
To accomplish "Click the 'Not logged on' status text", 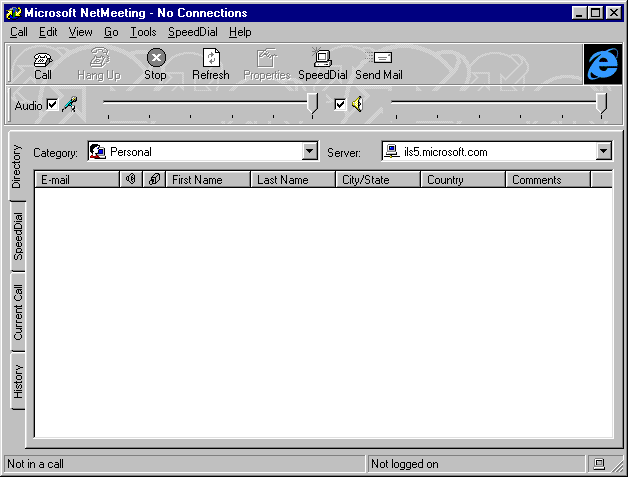I will (405, 464).
